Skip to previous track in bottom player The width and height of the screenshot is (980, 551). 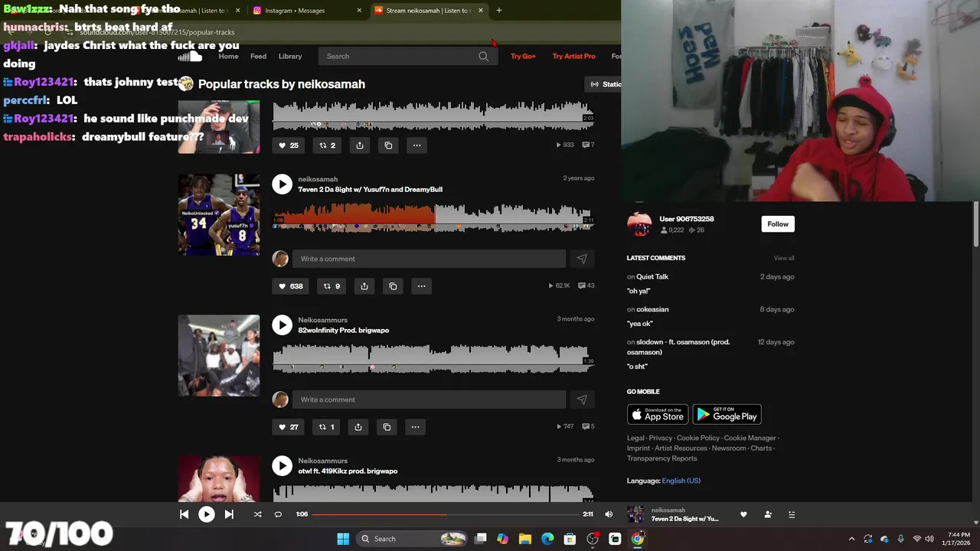[184, 514]
